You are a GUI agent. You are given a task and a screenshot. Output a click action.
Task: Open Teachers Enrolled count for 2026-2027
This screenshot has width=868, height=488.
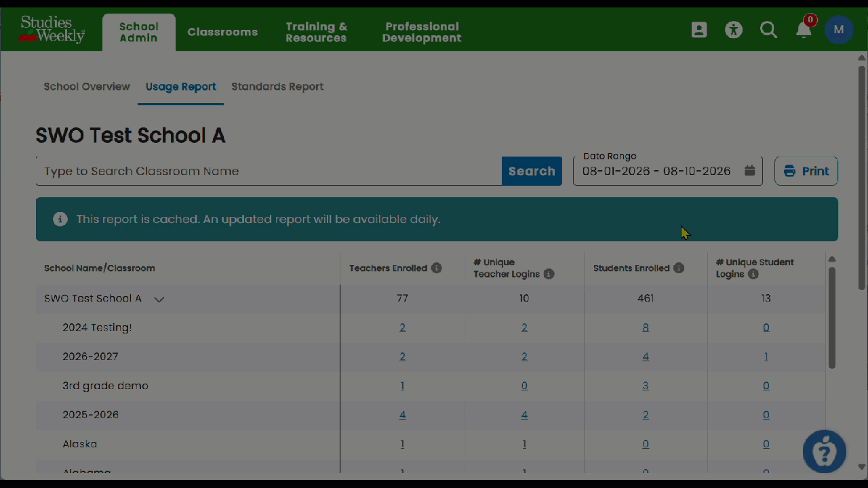402,357
